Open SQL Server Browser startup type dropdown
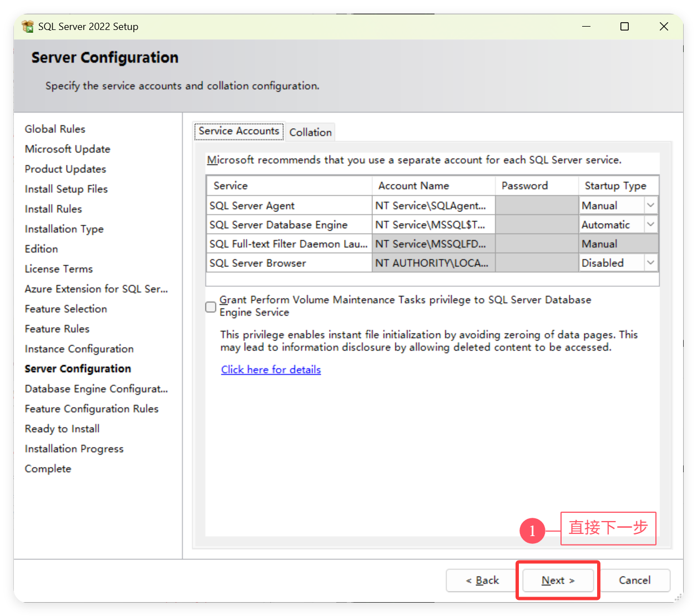The width and height of the screenshot is (697, 616). click(x=651, y=263)
